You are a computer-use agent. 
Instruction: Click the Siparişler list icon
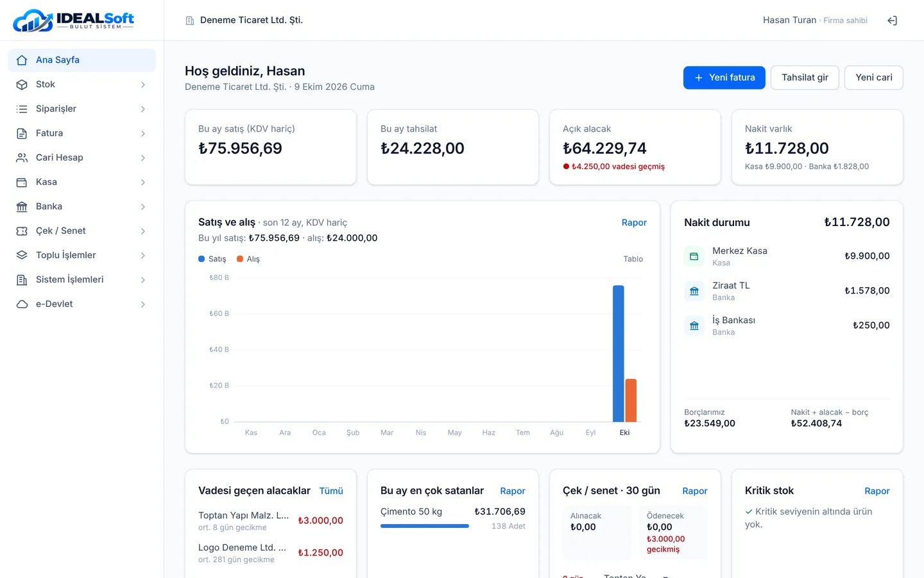22,109
